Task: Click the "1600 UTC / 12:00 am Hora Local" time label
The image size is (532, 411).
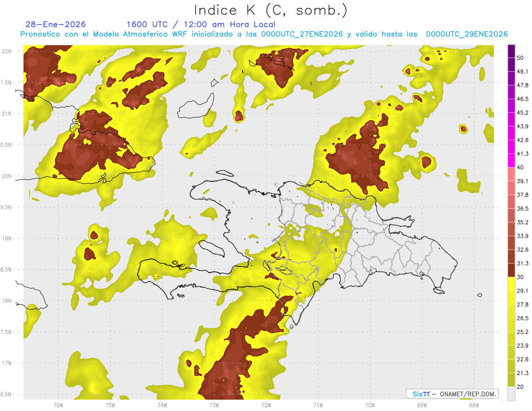Action: (201, 24)
